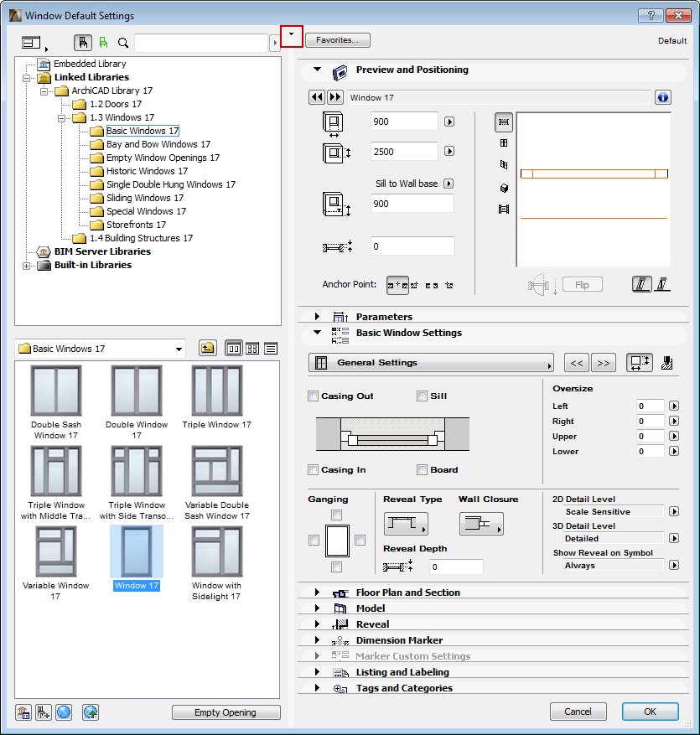
Task: Click the blue info icon beside Window 17
Action: click(x=663, y=97)
